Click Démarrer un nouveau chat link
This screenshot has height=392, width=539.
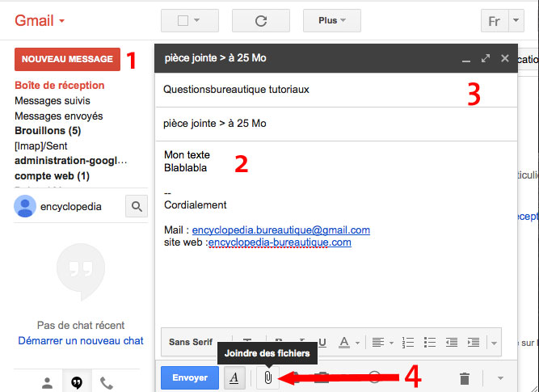(x=81, y=341)
